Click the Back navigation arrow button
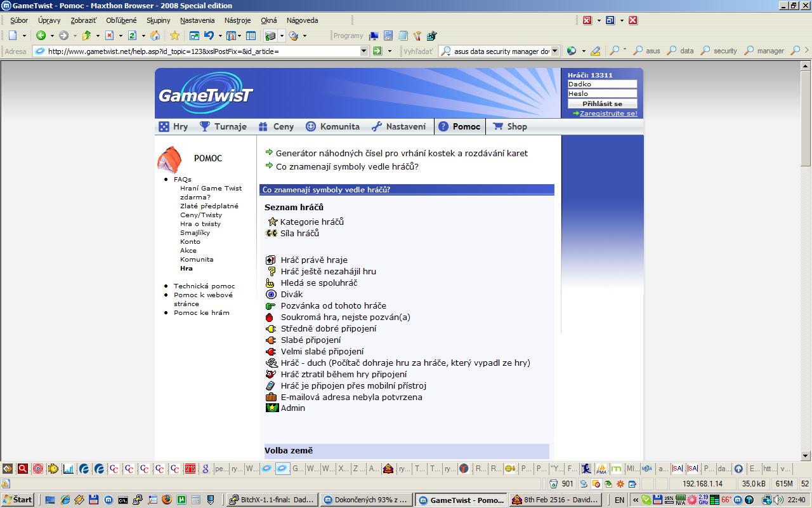 (41, 36)
